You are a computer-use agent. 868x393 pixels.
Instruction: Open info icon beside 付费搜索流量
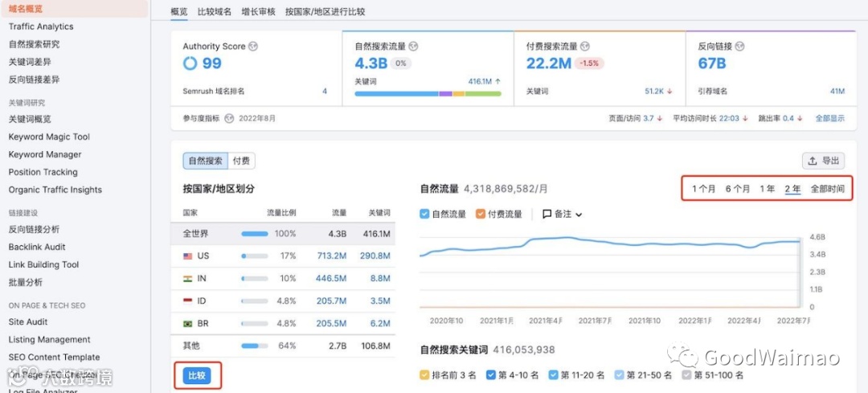[585, 47]
